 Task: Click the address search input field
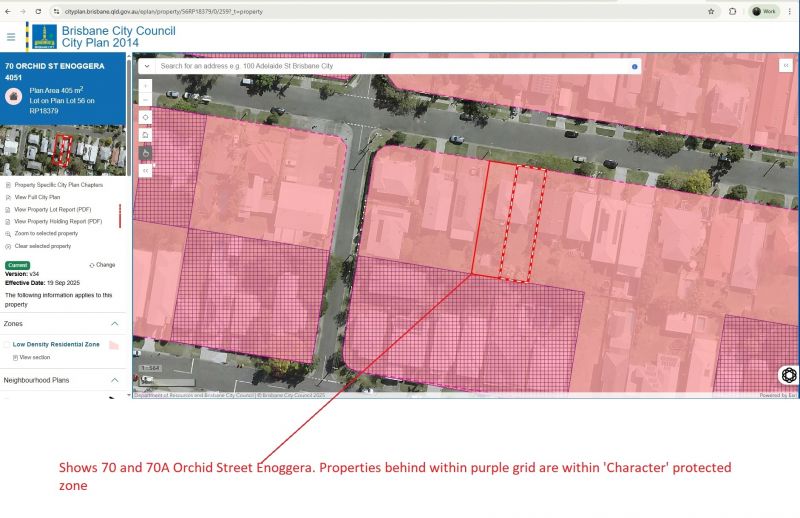390,66
